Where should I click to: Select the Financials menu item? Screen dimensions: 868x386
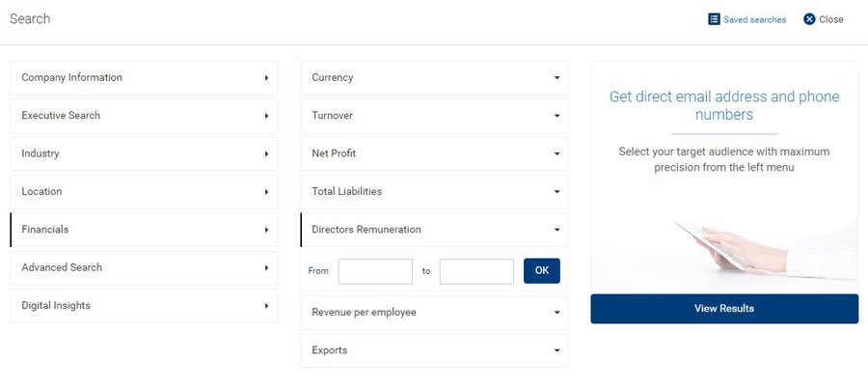click(x=144, y=230)
